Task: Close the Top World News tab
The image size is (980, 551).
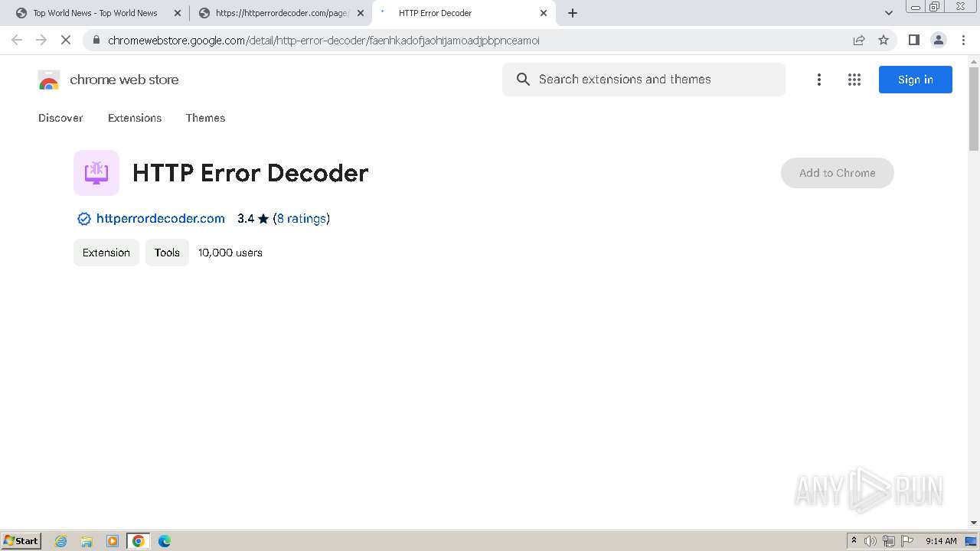Action: (178, 13)
